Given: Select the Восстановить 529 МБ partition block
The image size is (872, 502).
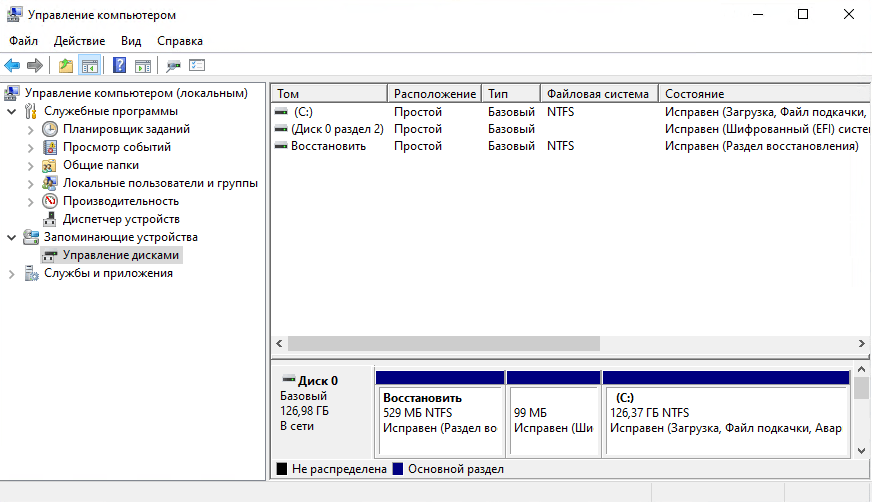Looking at the screenshot, I should pos(439,420).
